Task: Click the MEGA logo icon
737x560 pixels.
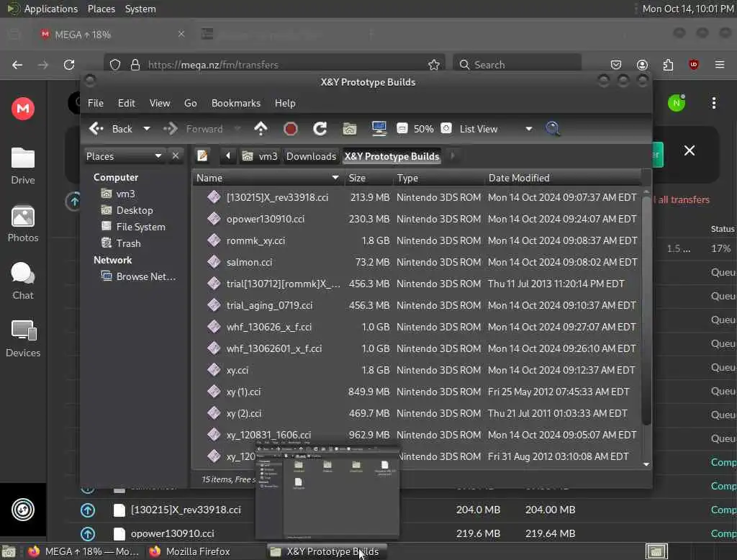Action: coord(22,109)
